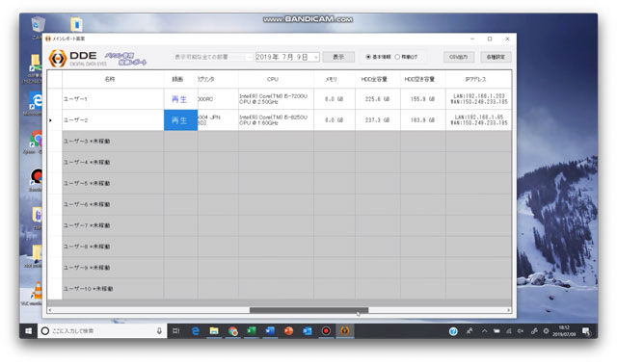Click the 225.6 GB HDD total cell

tap(378, 99)
